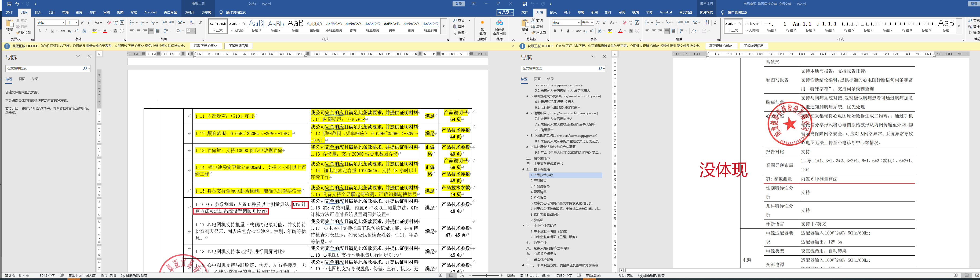Open 图片格式 tab in right window
The width and height of the screenshot is (980, 280).
click(x=706, y=13)
